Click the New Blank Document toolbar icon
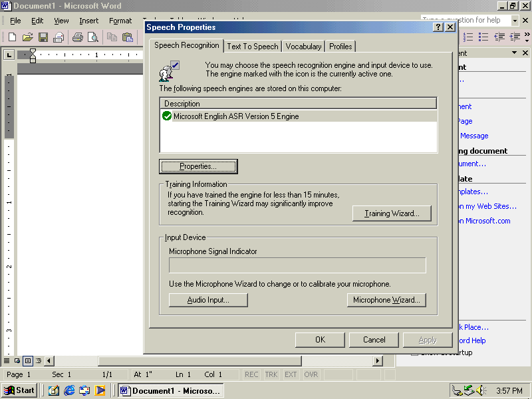 (12, 37)
